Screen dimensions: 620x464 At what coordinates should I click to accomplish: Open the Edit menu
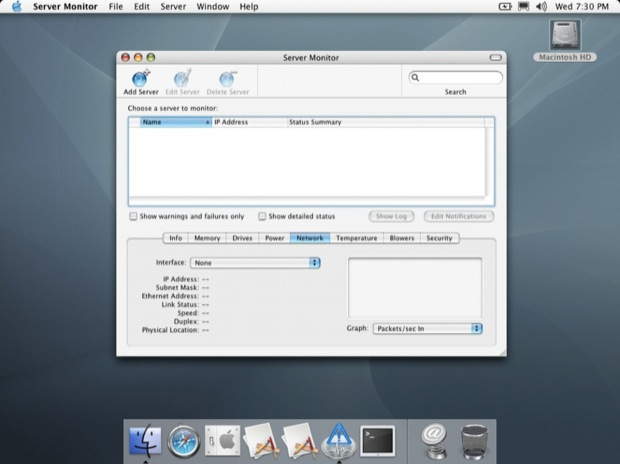(142, 6)
